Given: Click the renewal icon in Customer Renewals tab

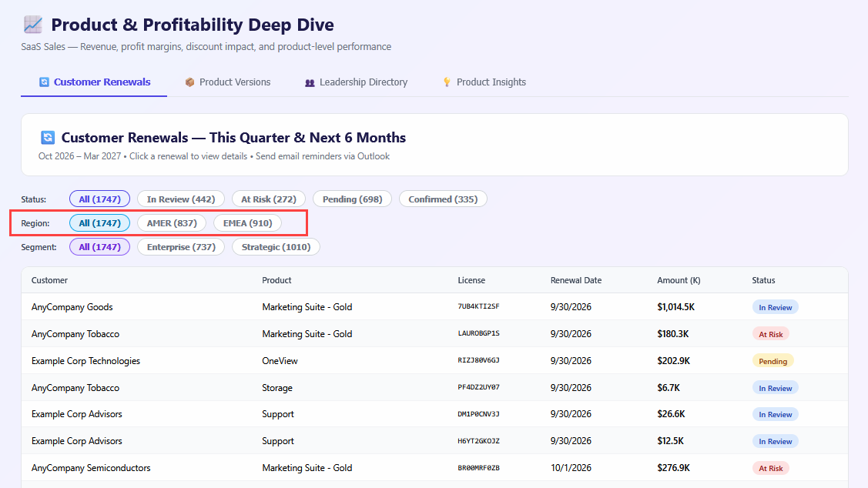Looking at the screenshot, I should (x=45, y=82).
